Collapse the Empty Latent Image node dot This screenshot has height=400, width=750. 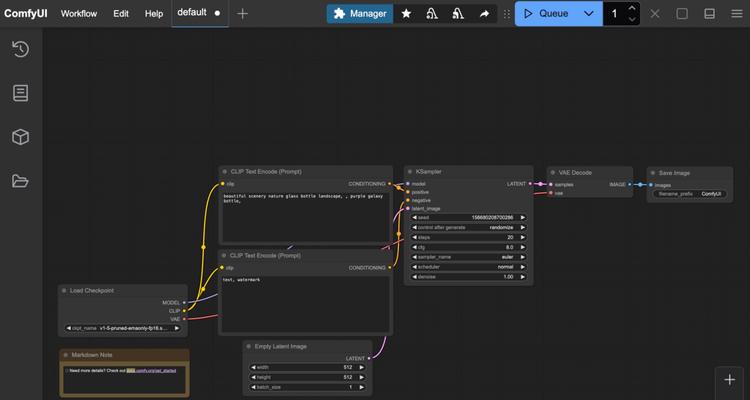click(249, 346)
